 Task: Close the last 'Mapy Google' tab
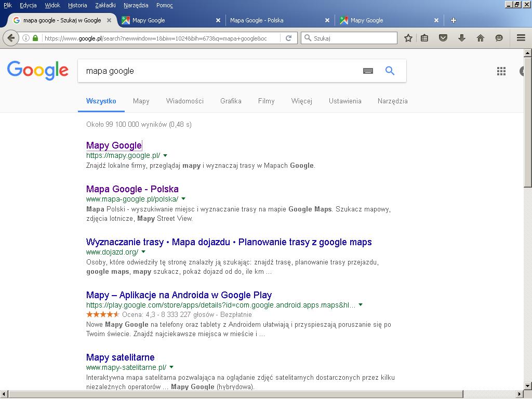tap(436, 20)
